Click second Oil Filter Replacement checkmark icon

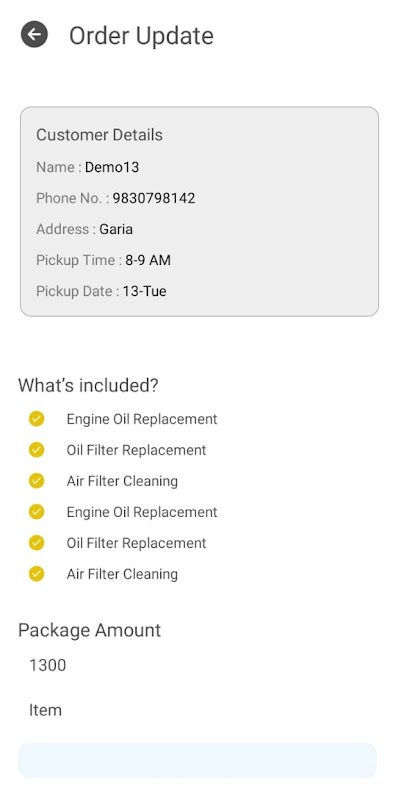(36, 543)
